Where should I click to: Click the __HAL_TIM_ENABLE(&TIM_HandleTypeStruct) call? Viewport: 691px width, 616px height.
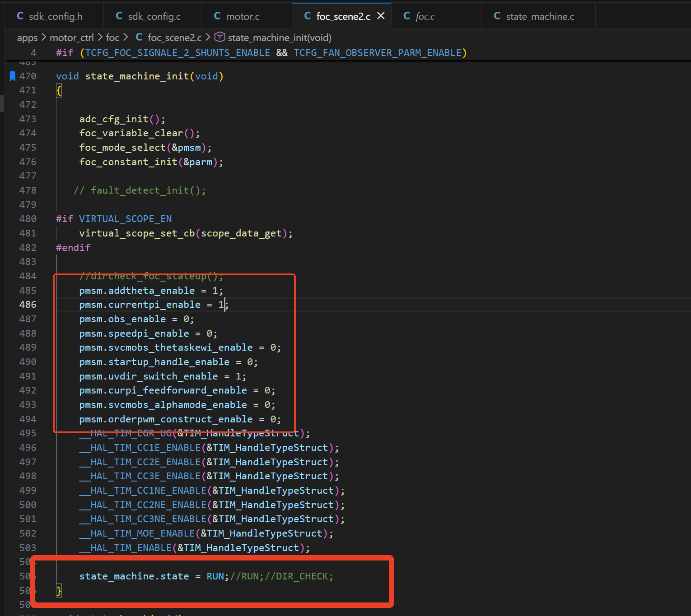pyautogui.click(x=195, y=548)
